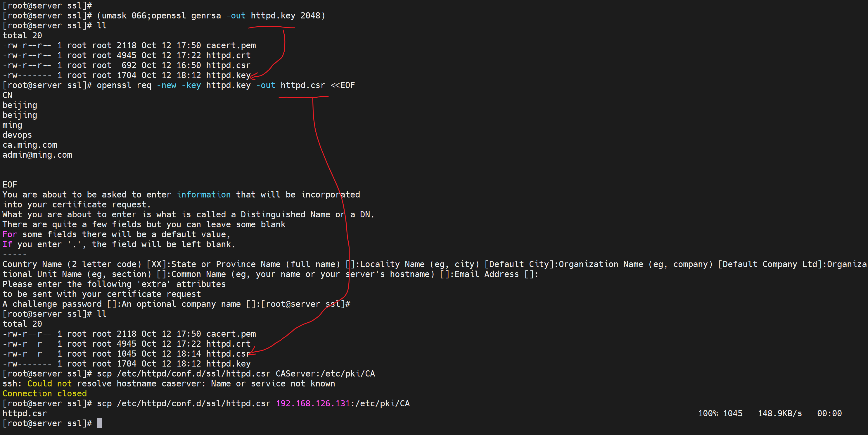Click the '<<EOF' heredoc marker in the openssl command

tap(343, 85)
